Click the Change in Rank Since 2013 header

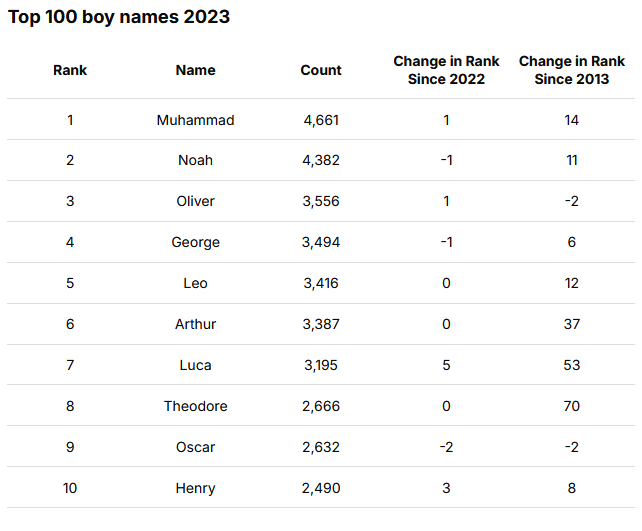pos(572,70)
